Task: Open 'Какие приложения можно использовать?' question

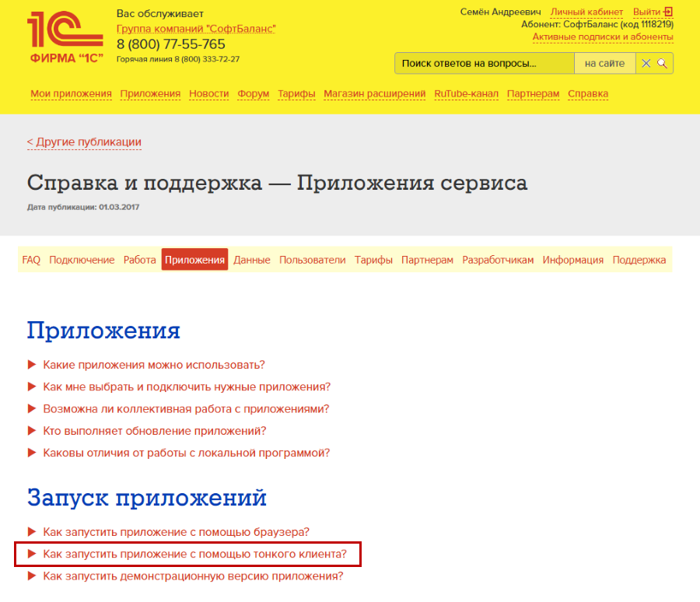Action: 154,365
